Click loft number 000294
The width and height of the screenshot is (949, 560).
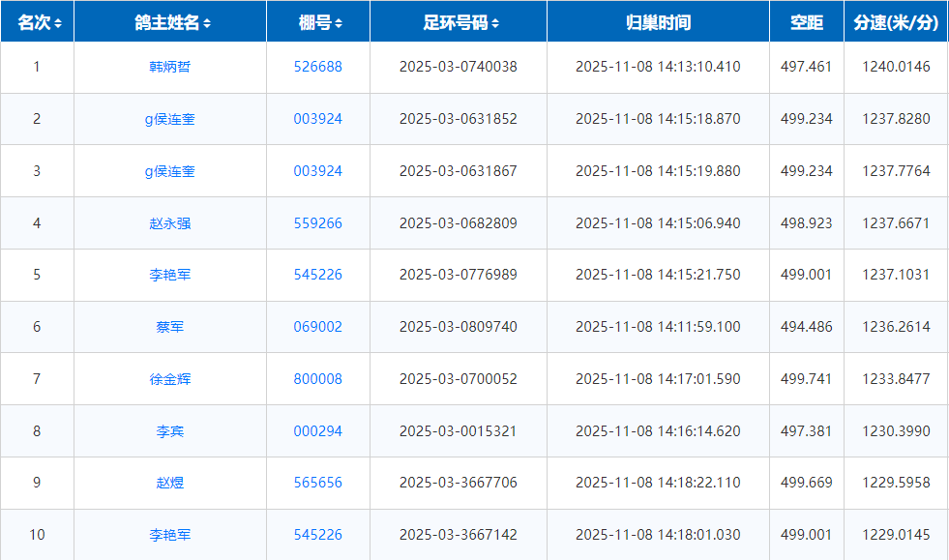pos(318,431)
